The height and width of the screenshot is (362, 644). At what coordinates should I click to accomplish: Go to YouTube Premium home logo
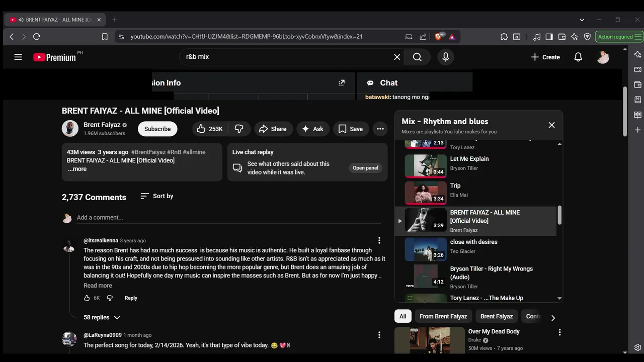(54, 57)
